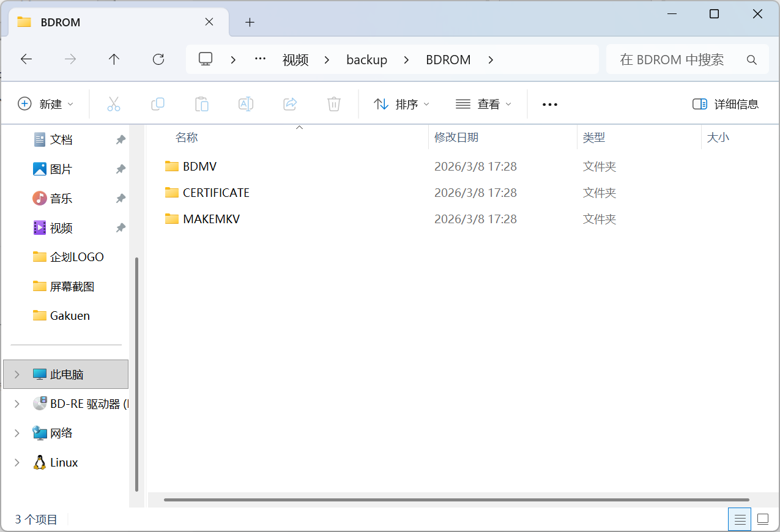Select Linux in sidebar
Image resolution: width=780 pixels, height=532 pixels.
[x=64, y=462]
